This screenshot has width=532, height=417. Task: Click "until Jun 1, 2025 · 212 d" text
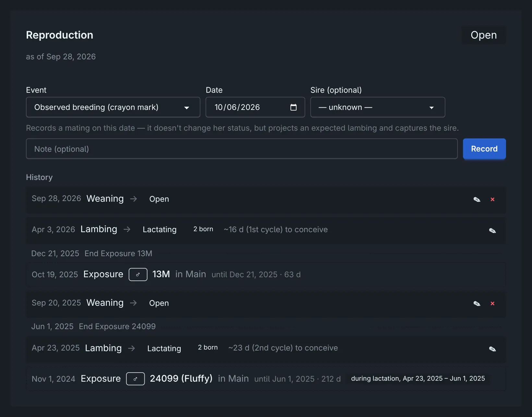pyautogui.click(x=297, y=379)
